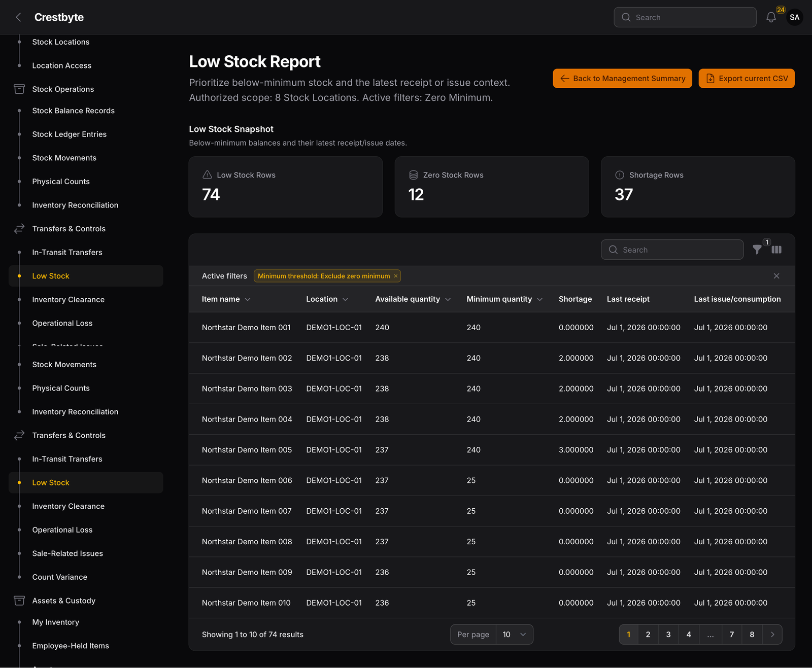Open Employee-Held Items in sidebar
812x668 pixels.
click(71, 646)
